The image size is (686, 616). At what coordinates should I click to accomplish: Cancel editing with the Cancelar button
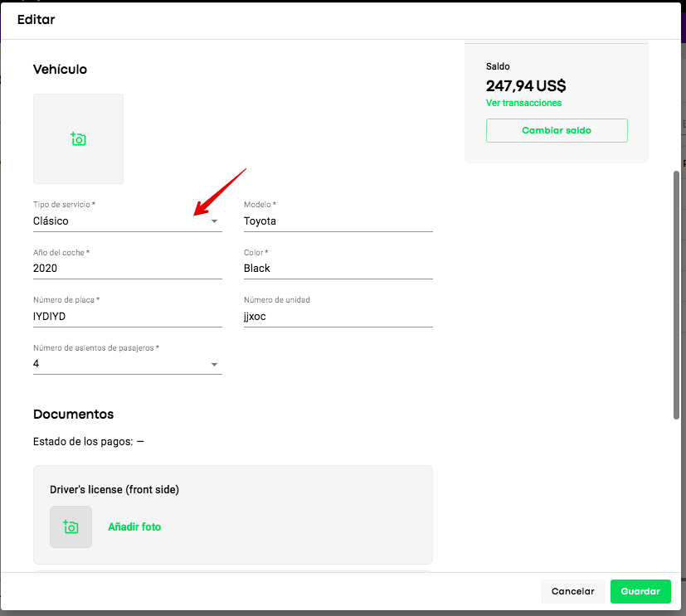[x=572, y=591]
